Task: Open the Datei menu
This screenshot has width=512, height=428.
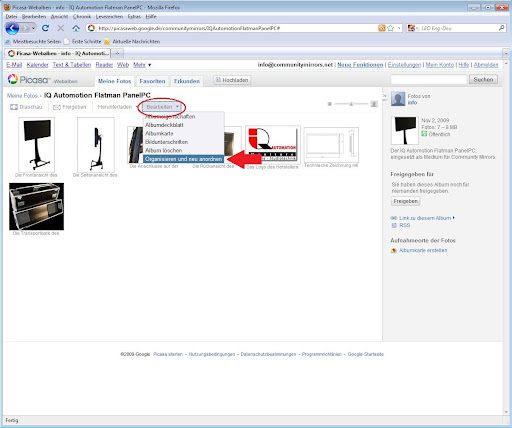Action: pos(11,16)
